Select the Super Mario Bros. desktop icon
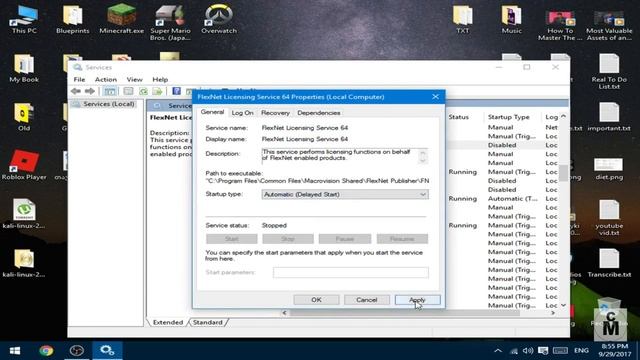Image resolution: width=640 pixels, height=360 pixels. tap(170, 22)
